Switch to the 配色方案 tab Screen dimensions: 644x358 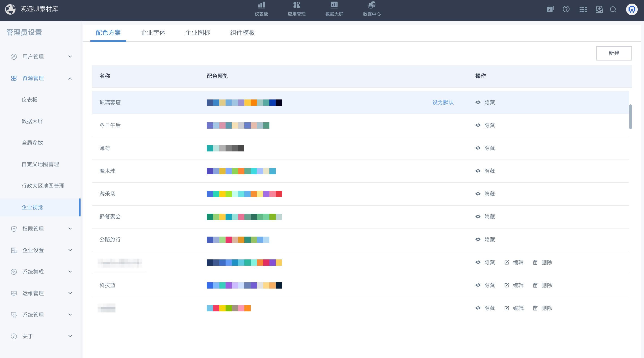(108, 33)
